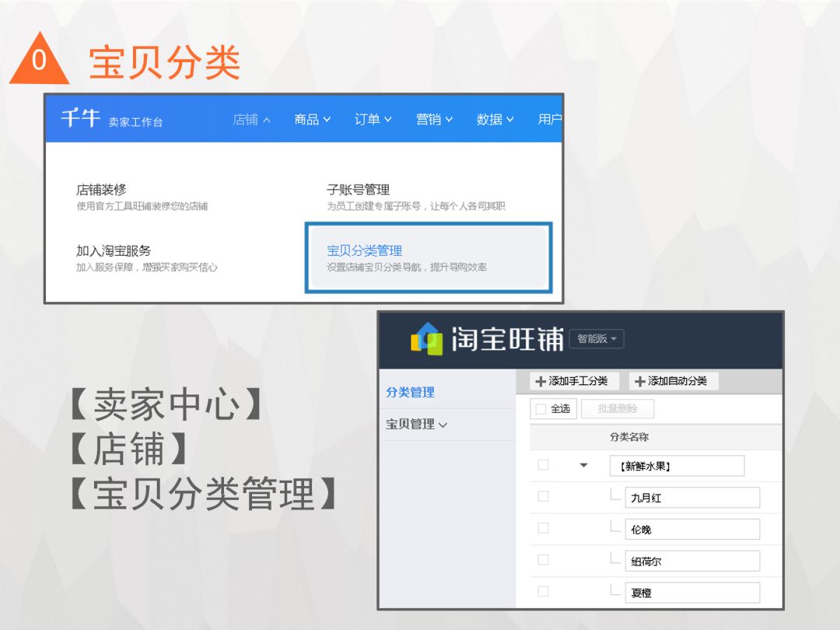Open the 数据 dropdown menu
This screenshot has width=840, height=630.
(x=495, y=119)
